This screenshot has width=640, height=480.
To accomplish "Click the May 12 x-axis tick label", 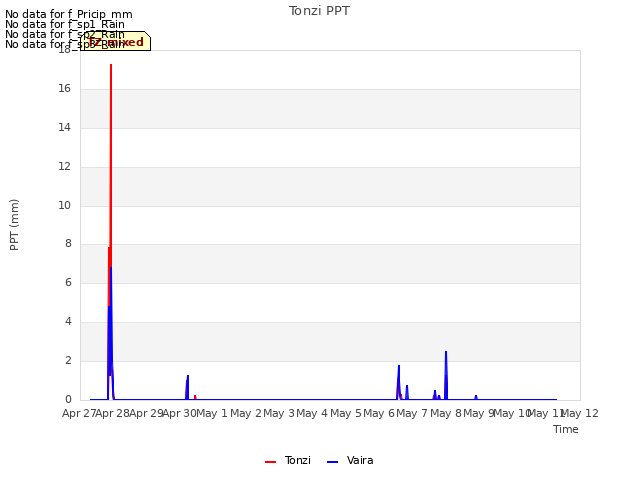I will [x=580, y=413].
